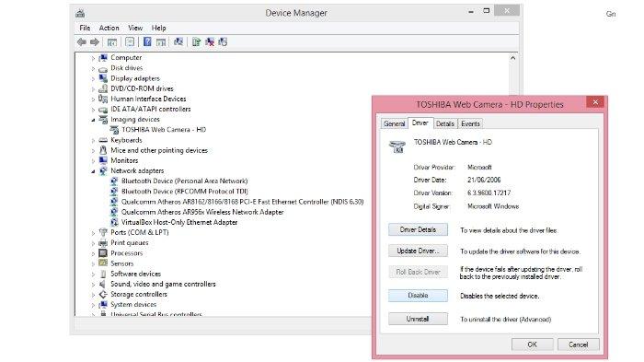This screenshot has width=644, height=362.
Task: Click the Back arrow in Device Manager toolbar
Action: pos(82,42)
